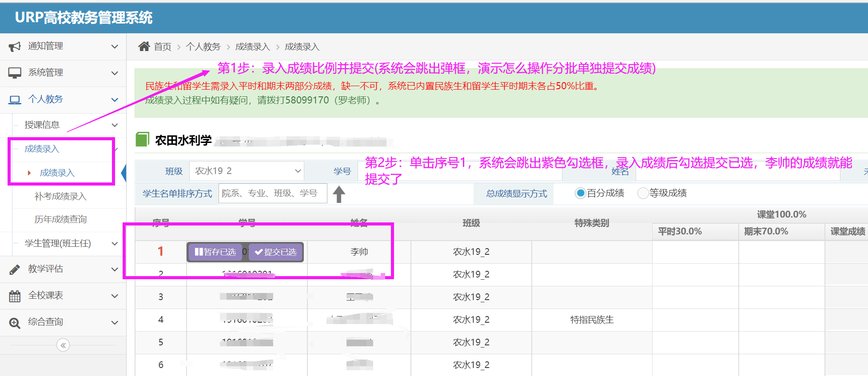Click the row number 1 cell
This screenshot has height=376, width=868.
(x=160, y=252)
